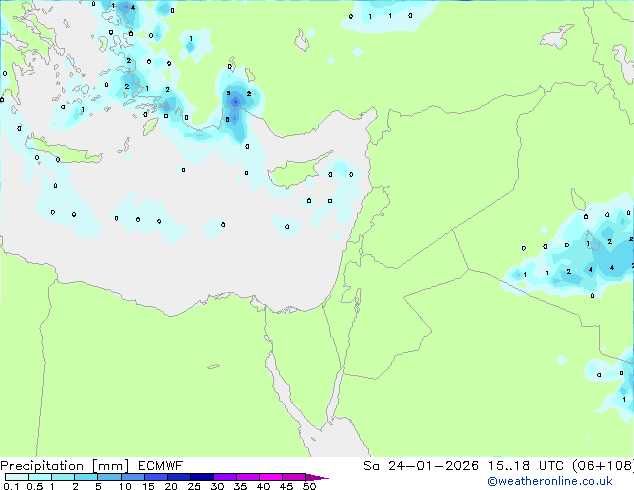The width and height of the screenshot is (634, 490).
Task: Click the legend swatch between 5 and 10
Action: (109, 477)
